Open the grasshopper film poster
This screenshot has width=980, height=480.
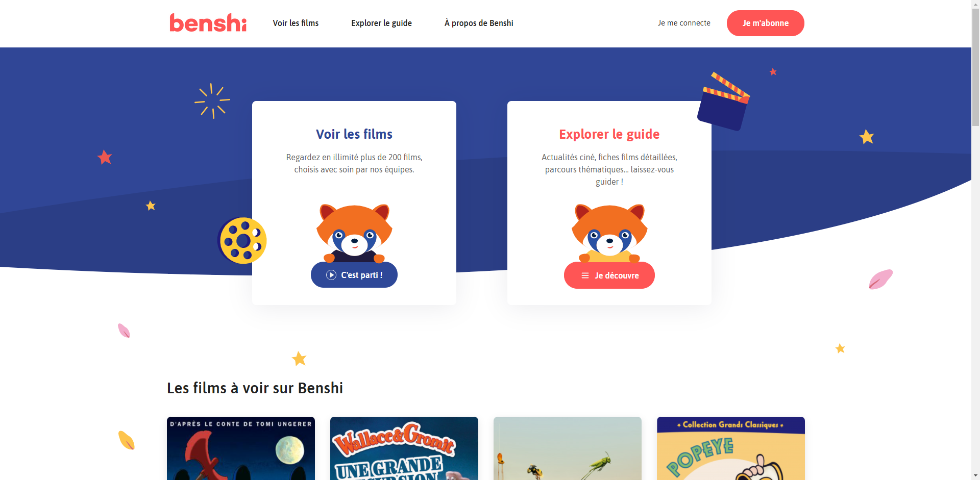568,448
